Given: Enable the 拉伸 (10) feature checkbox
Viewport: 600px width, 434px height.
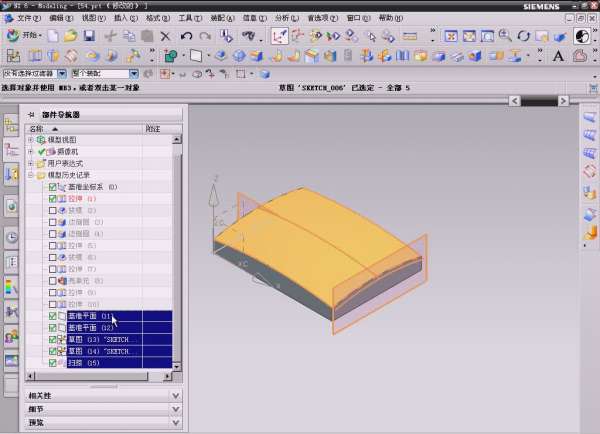Looking at the screenshot, I should coord(53,304).
